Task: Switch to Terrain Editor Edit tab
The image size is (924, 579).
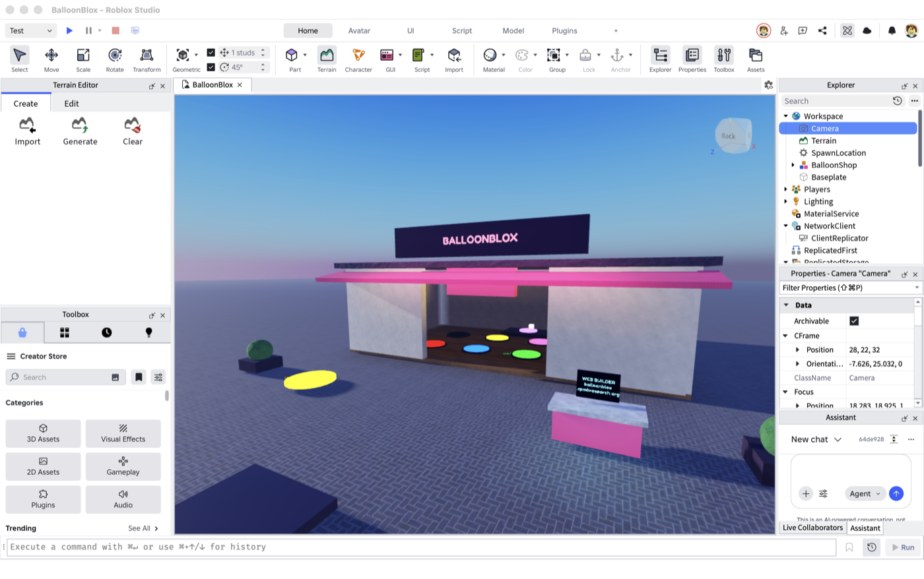Action: (71, 104)
